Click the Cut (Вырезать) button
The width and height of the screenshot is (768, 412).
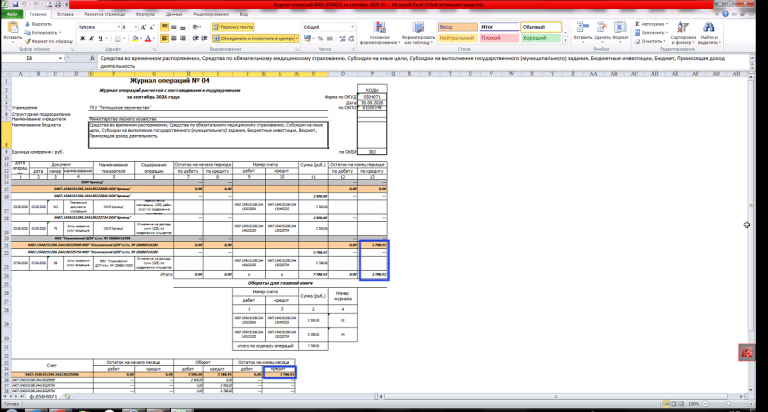tap(38, 24)
